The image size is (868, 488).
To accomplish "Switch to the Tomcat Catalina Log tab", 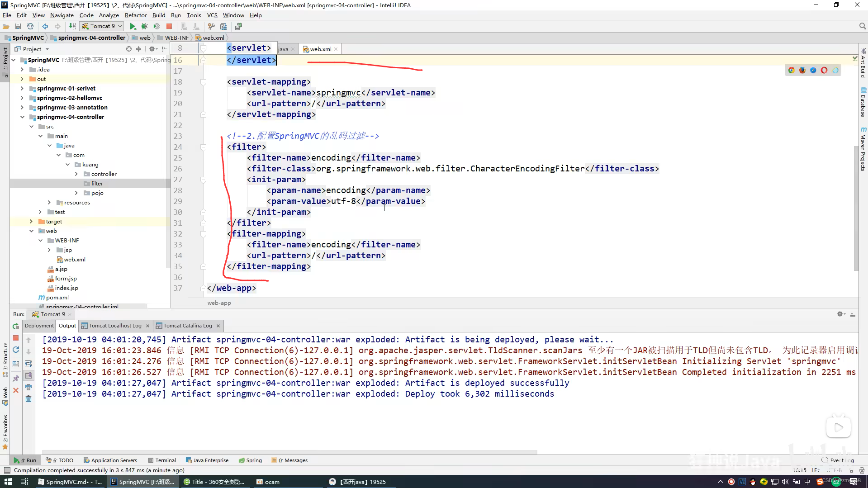I will click(x=187, y=326).
